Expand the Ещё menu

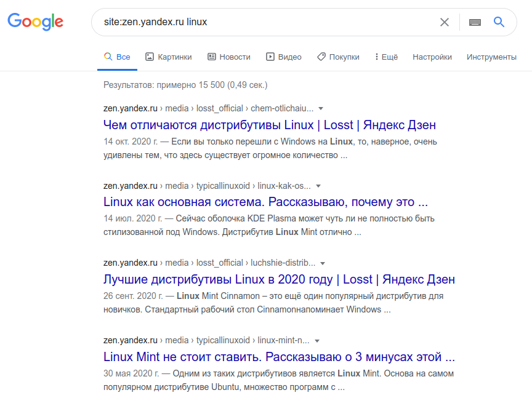point(386,57)
